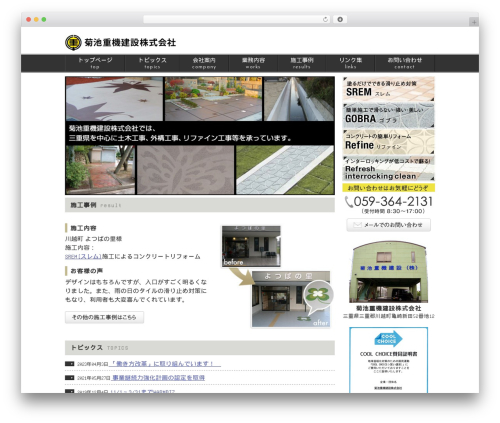Open the 施工事例 results menu item
This screenshot has width=500, height=423.
pyautogui.click(x=302, y=63)
